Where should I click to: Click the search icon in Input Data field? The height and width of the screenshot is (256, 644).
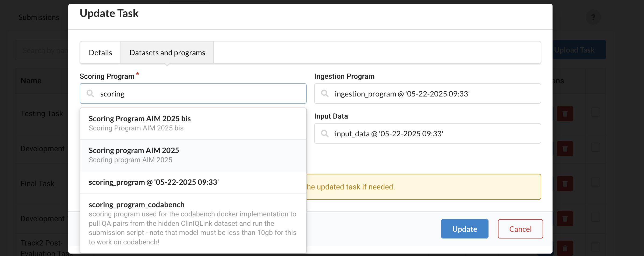pyautogui.click(x=325, y=133)
